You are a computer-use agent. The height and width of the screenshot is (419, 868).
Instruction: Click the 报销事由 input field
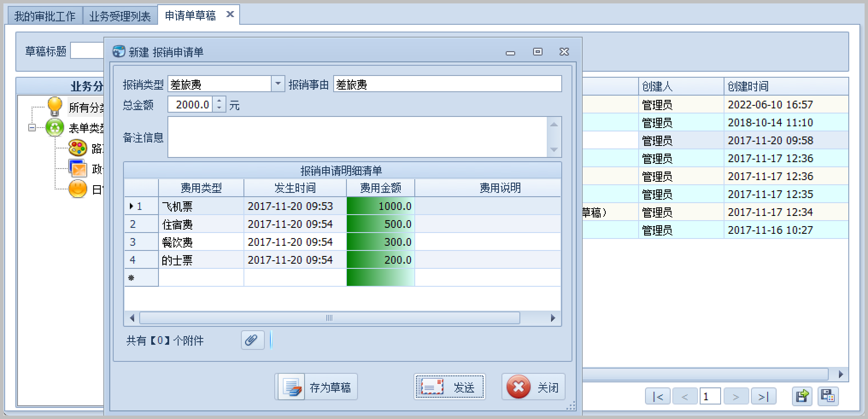(447, 84)
